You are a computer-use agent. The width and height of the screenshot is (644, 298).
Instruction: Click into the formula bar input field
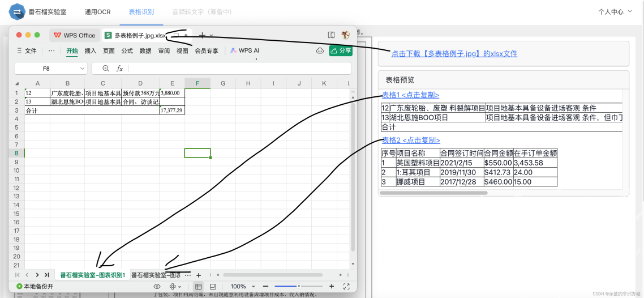point(240,69)
